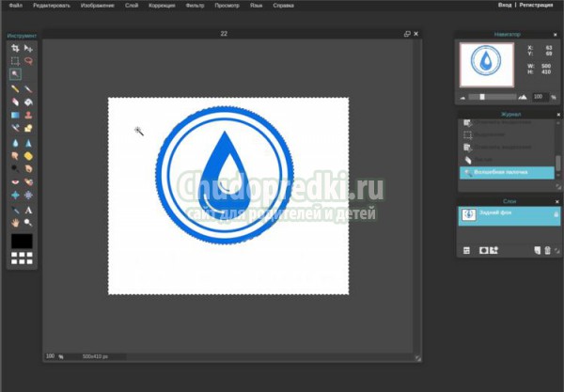Select the Move tool
The image size is (564, 392).
point(28,48)
